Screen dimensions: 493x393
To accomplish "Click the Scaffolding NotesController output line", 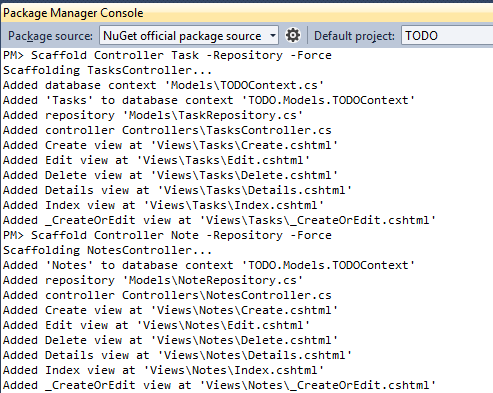I will tap(107, 250).
